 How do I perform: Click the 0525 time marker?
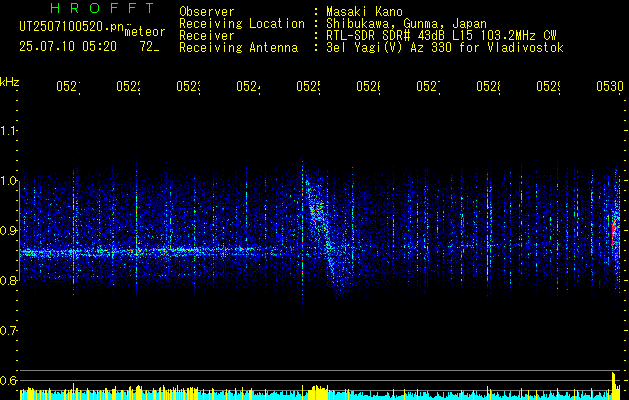click(x=308, y=87)
